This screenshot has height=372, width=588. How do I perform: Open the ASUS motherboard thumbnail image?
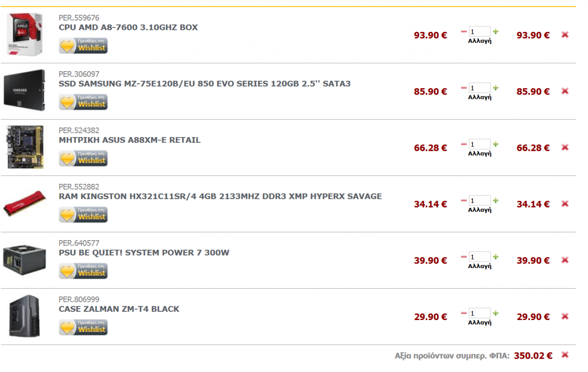(x=25, y=147)
